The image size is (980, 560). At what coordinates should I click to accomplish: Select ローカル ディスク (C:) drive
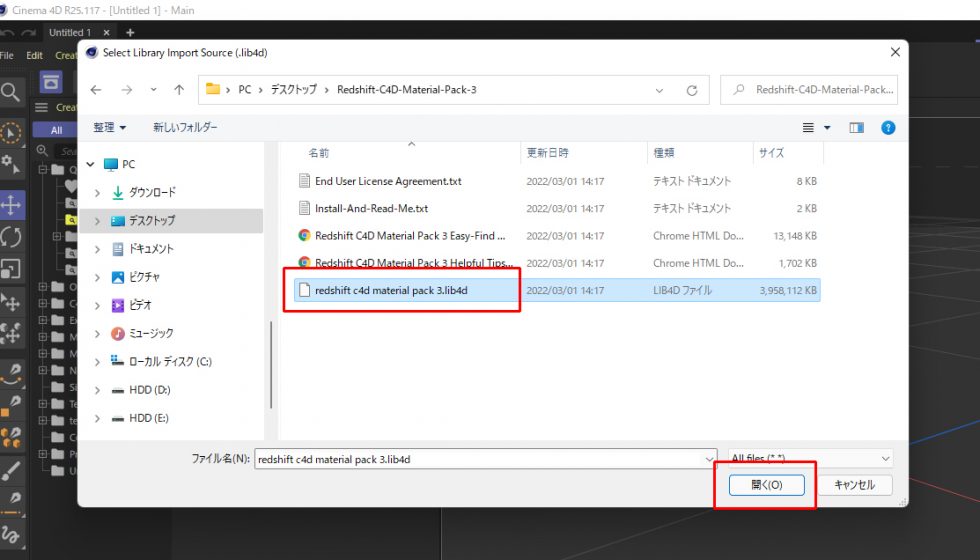(170, 361)
